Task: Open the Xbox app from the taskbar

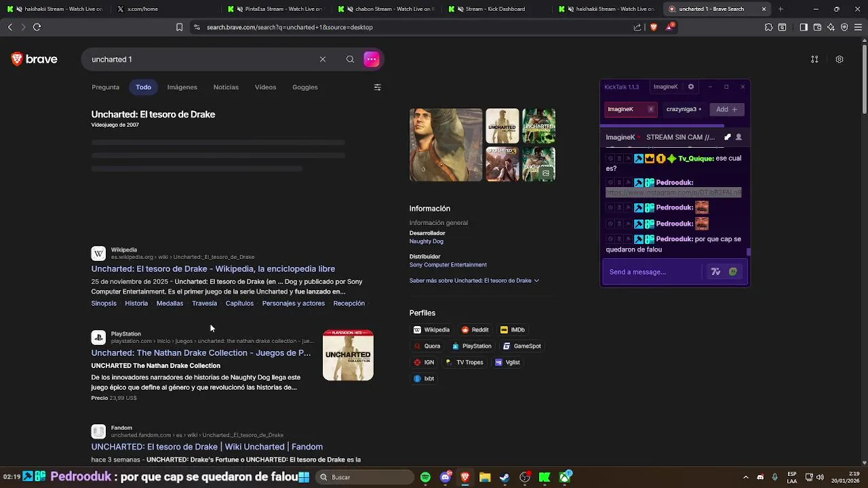Action: coord(565,477)
